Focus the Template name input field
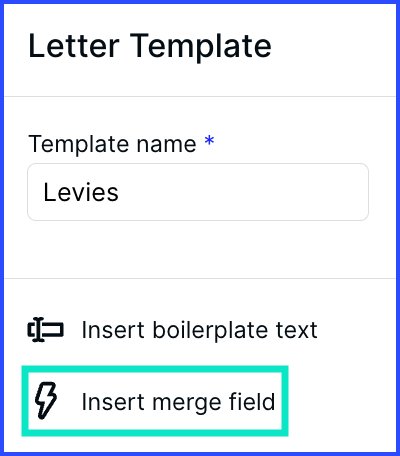This screenshot has width=400, height=456. [x=198, y=192]
